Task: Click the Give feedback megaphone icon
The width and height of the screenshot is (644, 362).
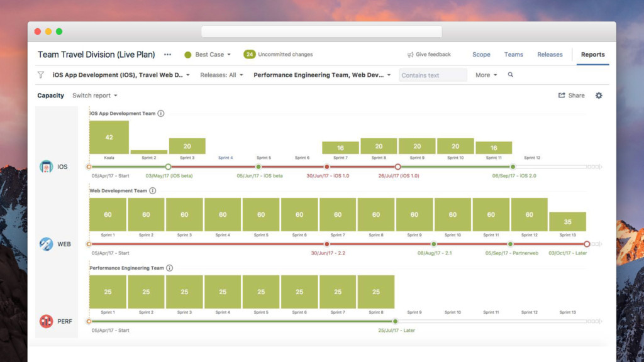Action: pyautogui.click(x=410, y=55)
